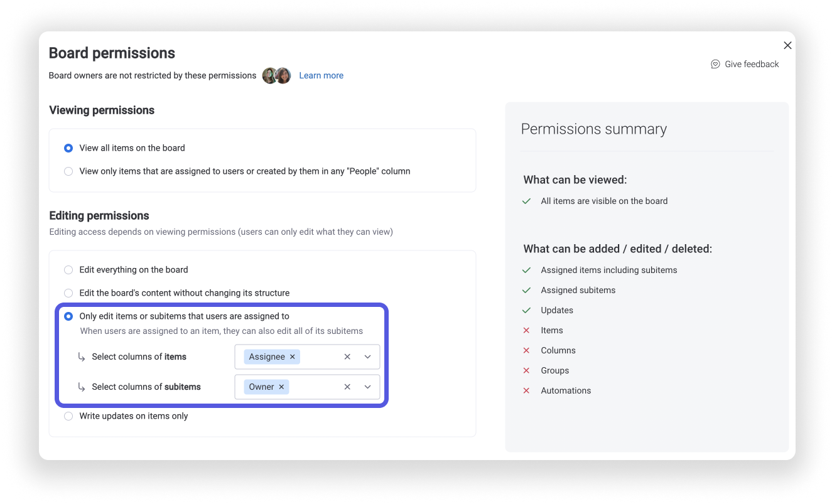
Task: Click the first board owner avatar
Action: pyautogui.click(x=269, y=75)
